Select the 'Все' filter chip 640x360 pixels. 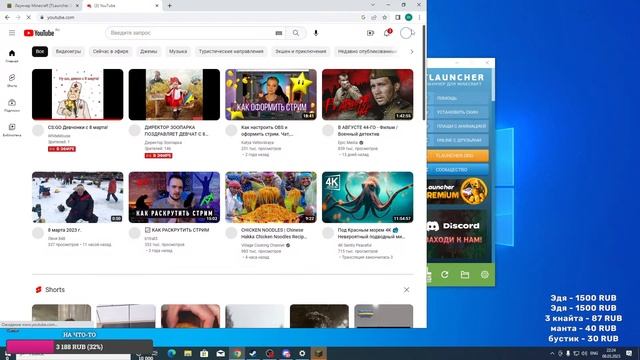tap(40, 51)
